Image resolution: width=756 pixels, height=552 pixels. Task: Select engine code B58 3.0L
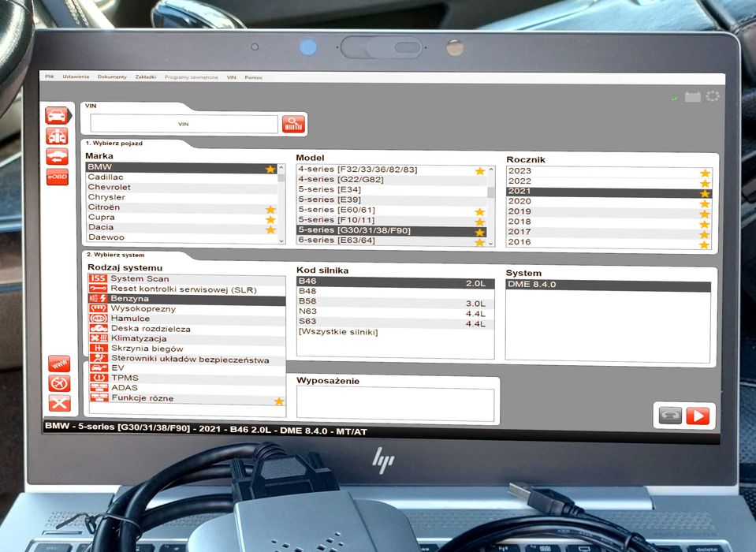click(x=396, y=302)
